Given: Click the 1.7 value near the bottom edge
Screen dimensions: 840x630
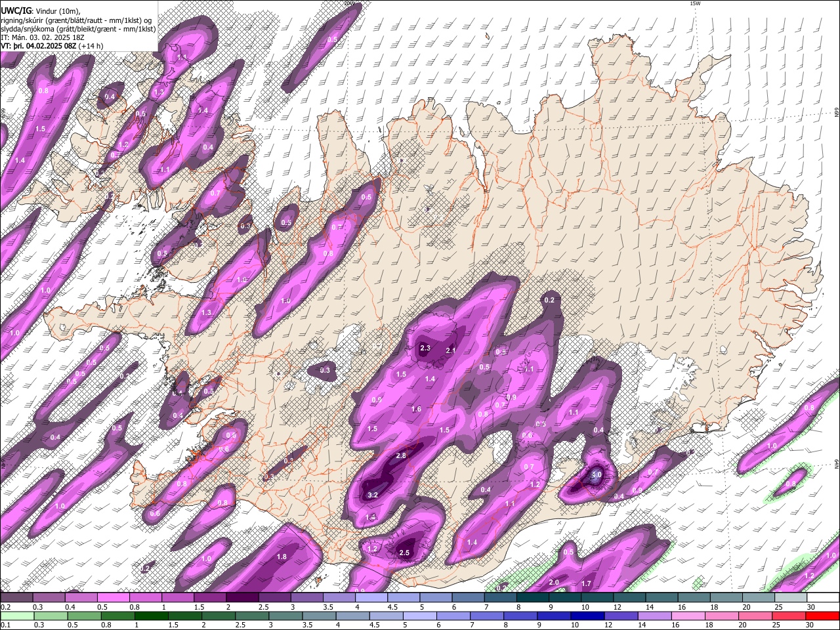Looking at the screenshot, I should coord(586,583).
